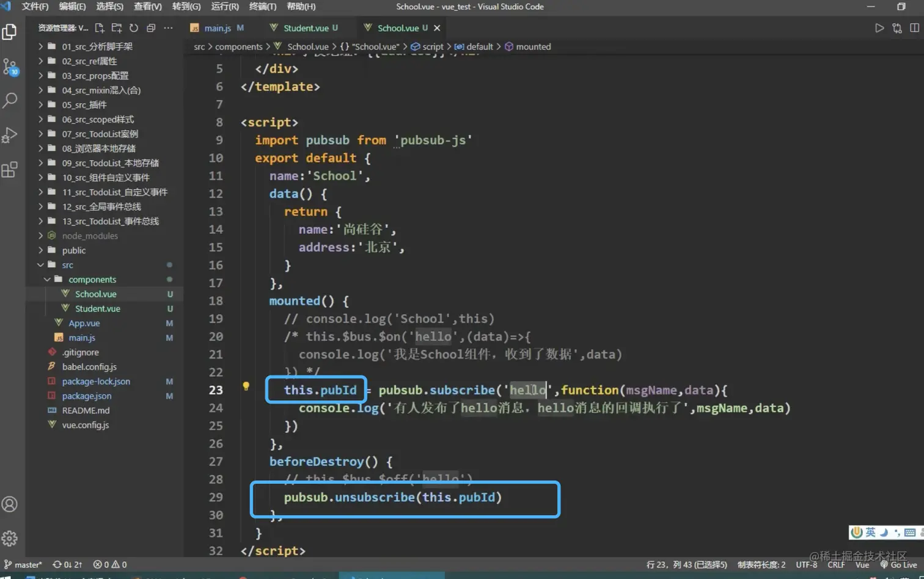Open the 帮助(H) menu
924x579 pixels.
301,6
